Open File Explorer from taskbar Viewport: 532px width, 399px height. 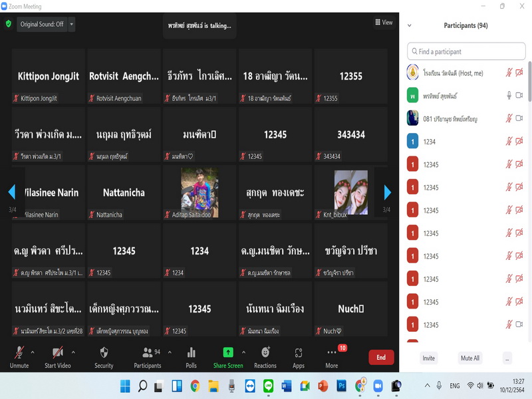[213, 386]
